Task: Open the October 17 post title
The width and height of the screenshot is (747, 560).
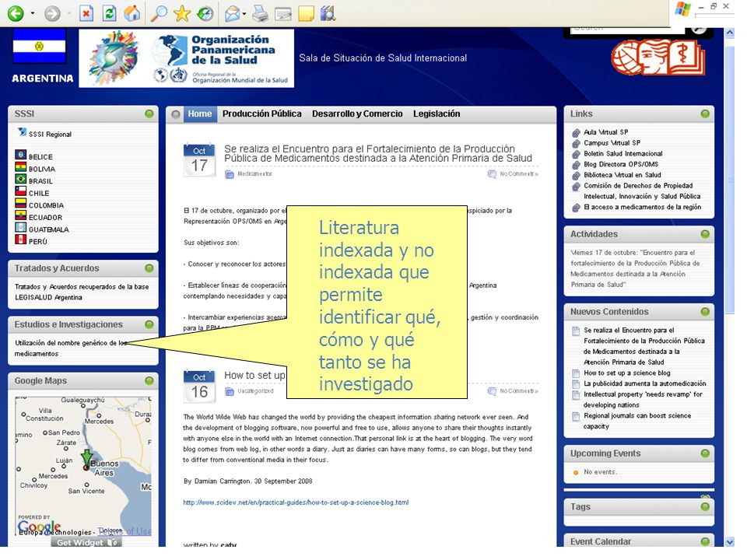Action: tap(378, 153)
